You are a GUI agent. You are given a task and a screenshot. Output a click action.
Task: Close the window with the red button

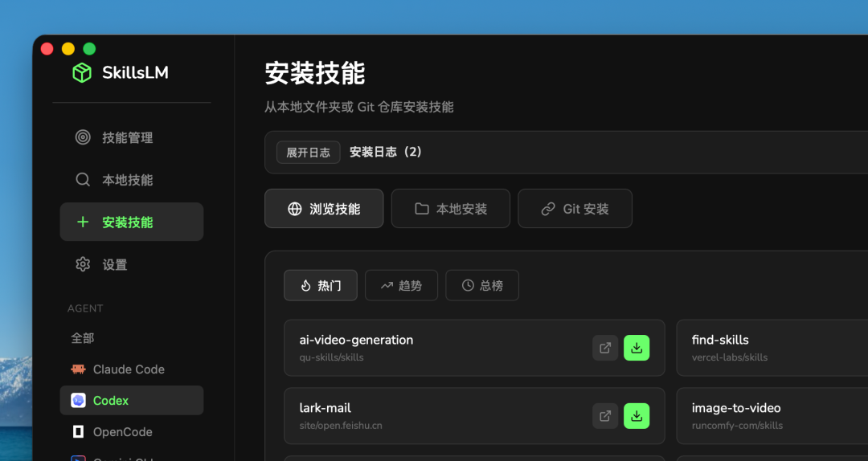click(x=47, y=49)
